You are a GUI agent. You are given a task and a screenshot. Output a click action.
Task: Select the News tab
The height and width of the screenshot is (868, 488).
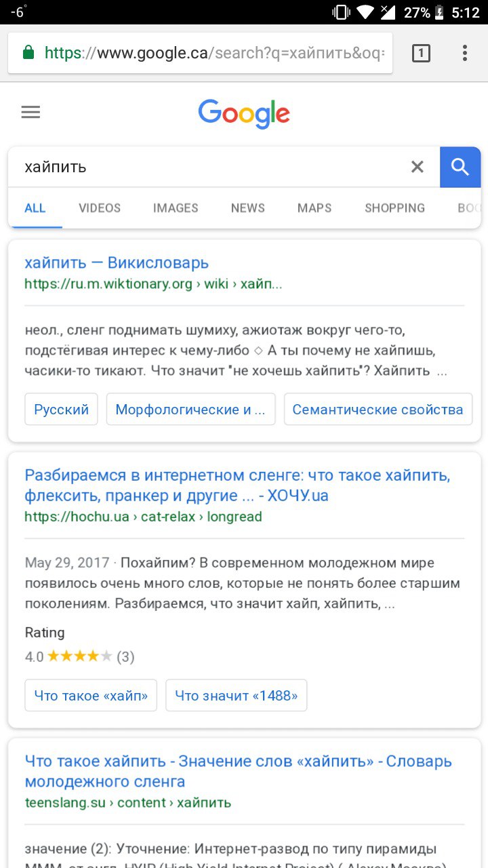coord(248,208)
